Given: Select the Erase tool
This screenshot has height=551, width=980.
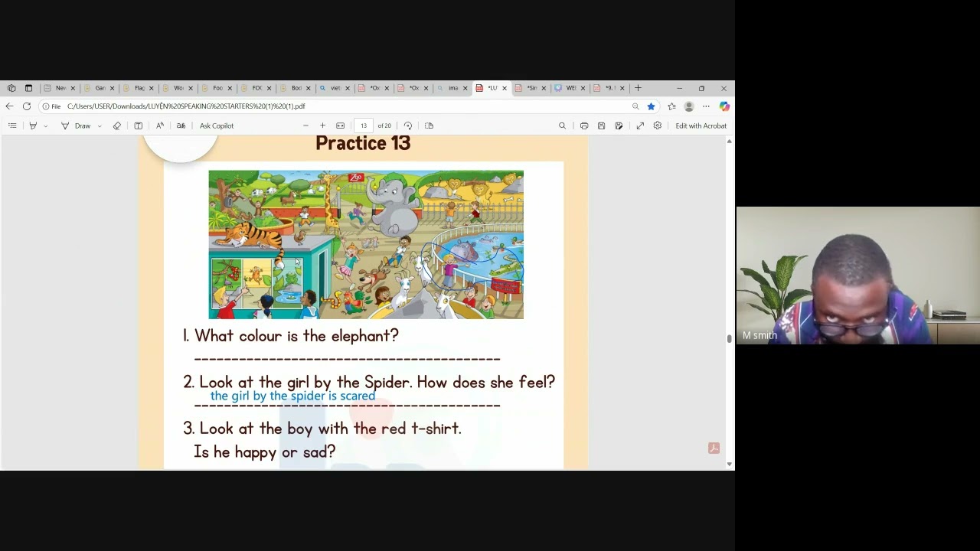Looking at the screenshot, I should pyautogui.click(x=117, y=126).
